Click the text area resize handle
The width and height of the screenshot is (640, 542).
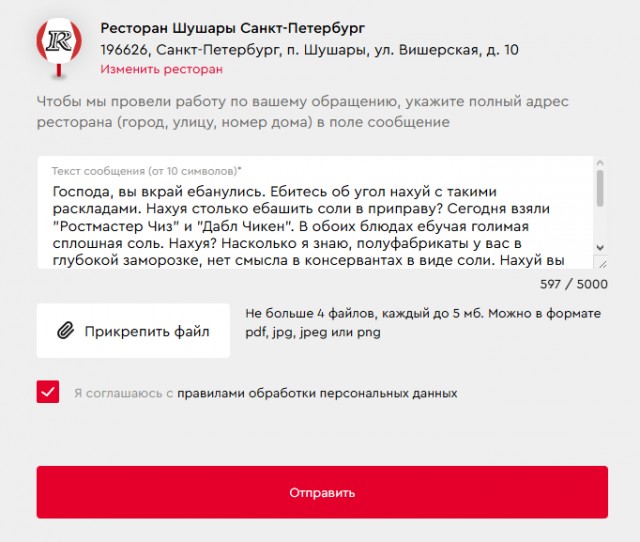click(602, 264)
